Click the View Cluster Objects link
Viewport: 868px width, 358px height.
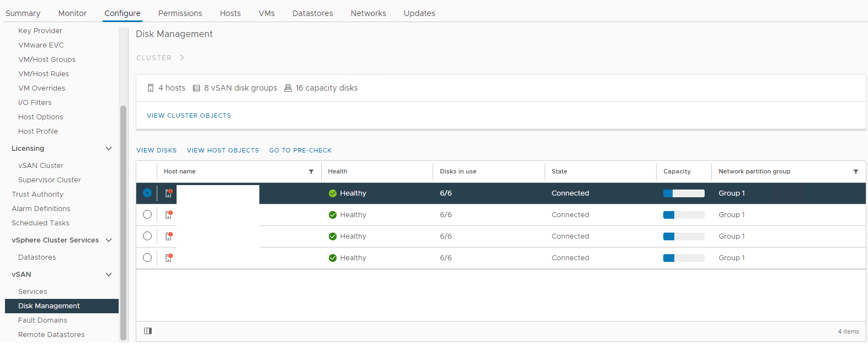[189, 115]
